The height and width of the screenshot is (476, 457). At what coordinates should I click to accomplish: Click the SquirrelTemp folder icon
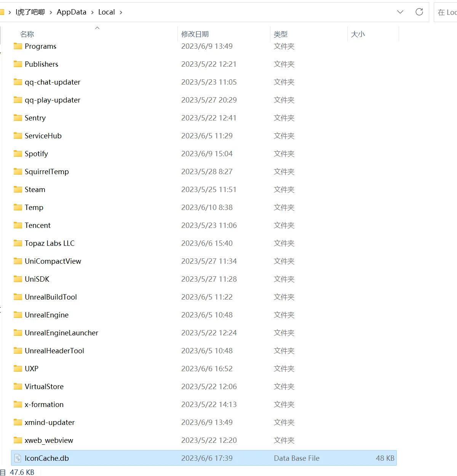coord(18,171)
